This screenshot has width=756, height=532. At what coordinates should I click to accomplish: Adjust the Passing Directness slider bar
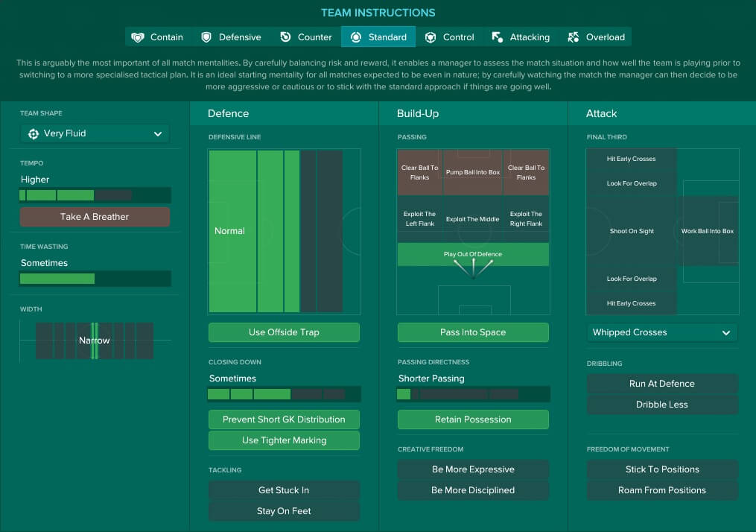pyautogui.click(x=473, y=394)
